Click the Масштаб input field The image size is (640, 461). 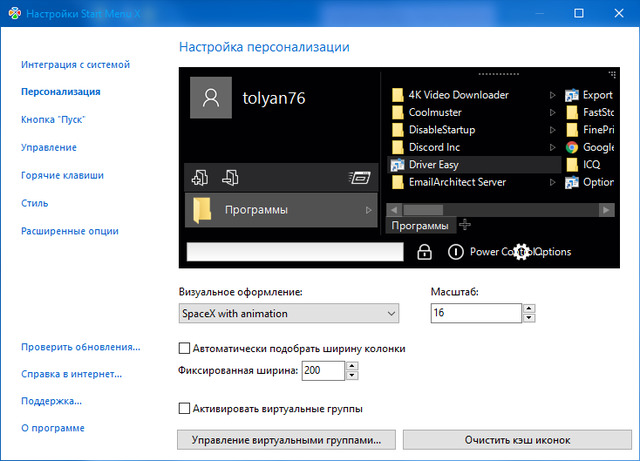coord(476,313)
